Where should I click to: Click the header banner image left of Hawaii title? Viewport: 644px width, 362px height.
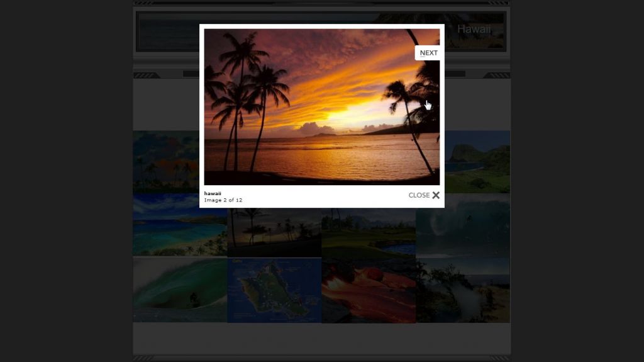[x=169, y=31]
